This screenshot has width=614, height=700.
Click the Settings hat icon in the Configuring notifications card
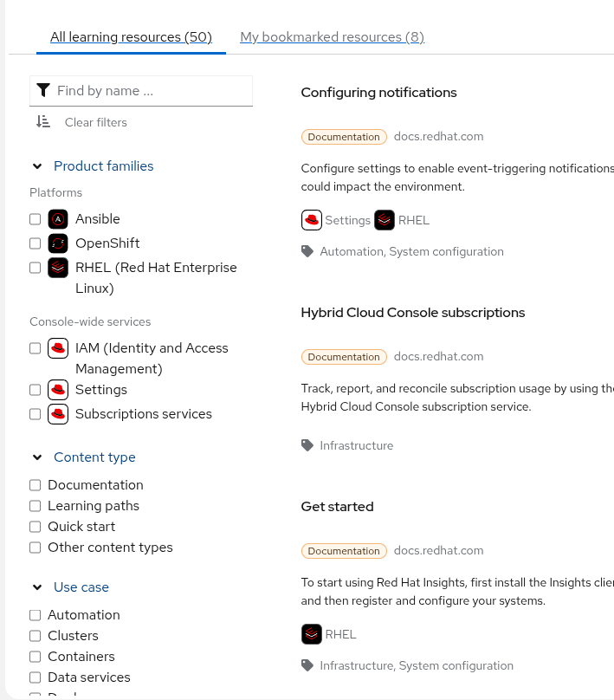(x=312, y=220)
